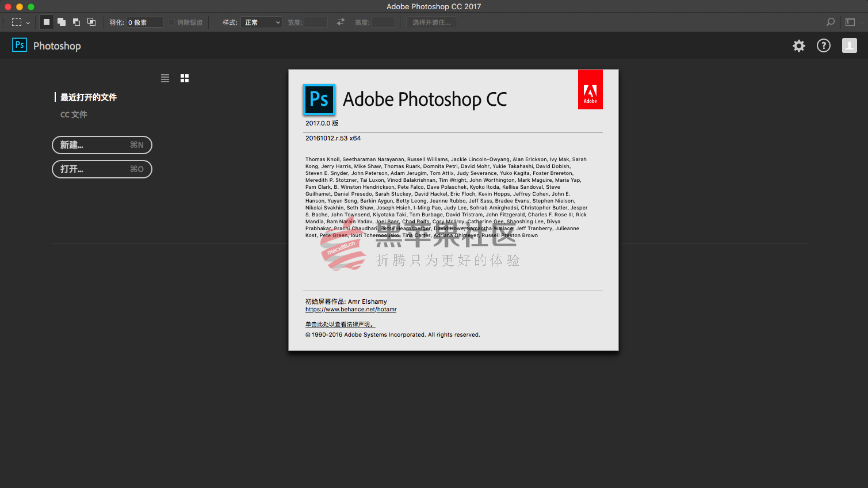Click the build number 20161012.r.53 x64

[x=333, y=138]
